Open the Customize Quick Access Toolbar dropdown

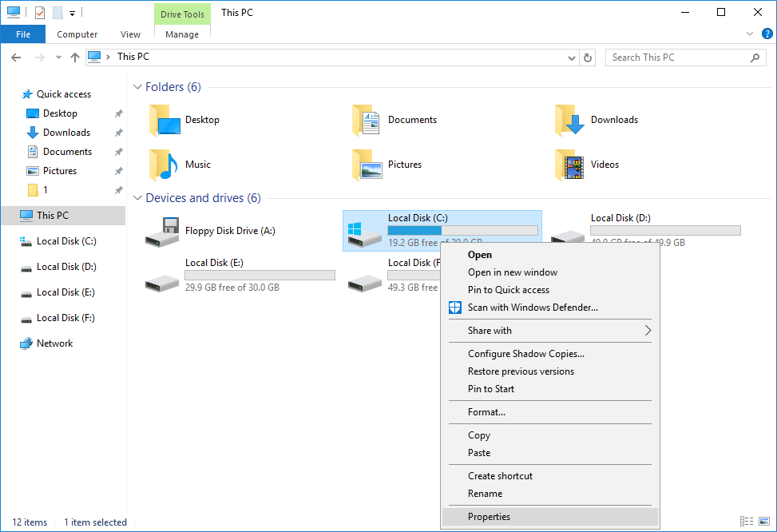tap(73, 14)
